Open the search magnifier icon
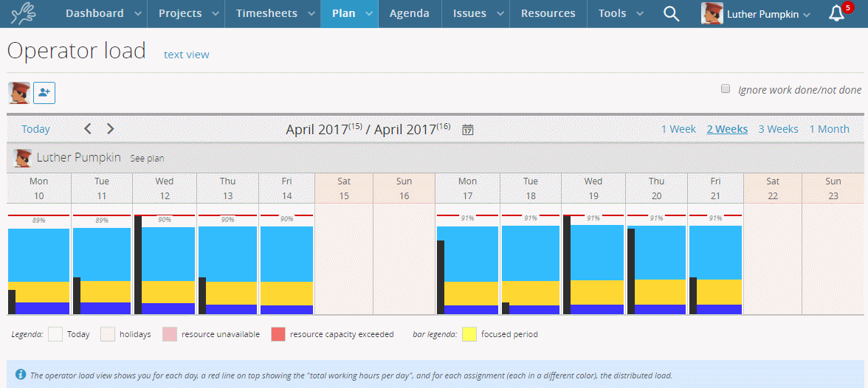The height and width of the screenshot is (388, 868). [x=671, y=14]
